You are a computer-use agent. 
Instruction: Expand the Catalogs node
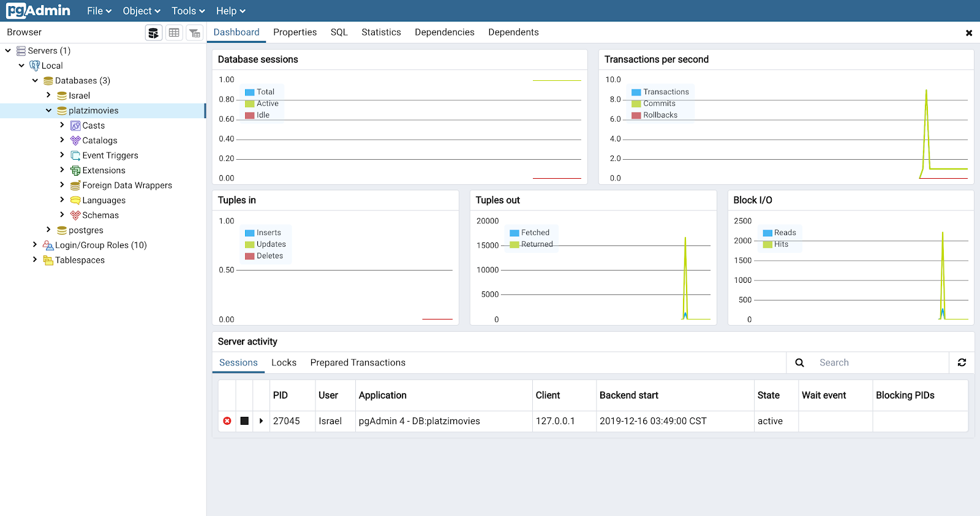coord(62,140)
